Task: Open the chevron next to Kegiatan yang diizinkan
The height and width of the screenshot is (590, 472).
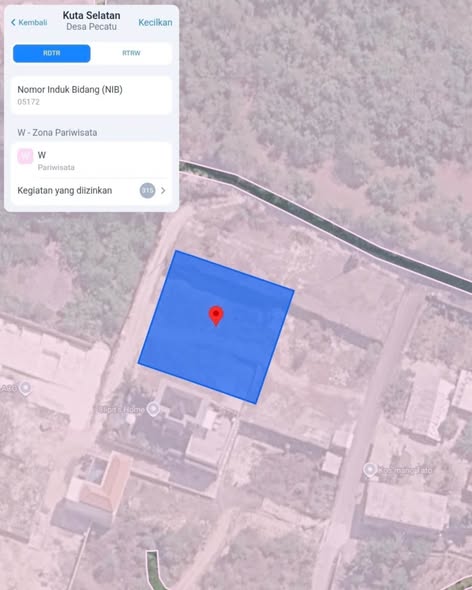Action: point(163,191)
